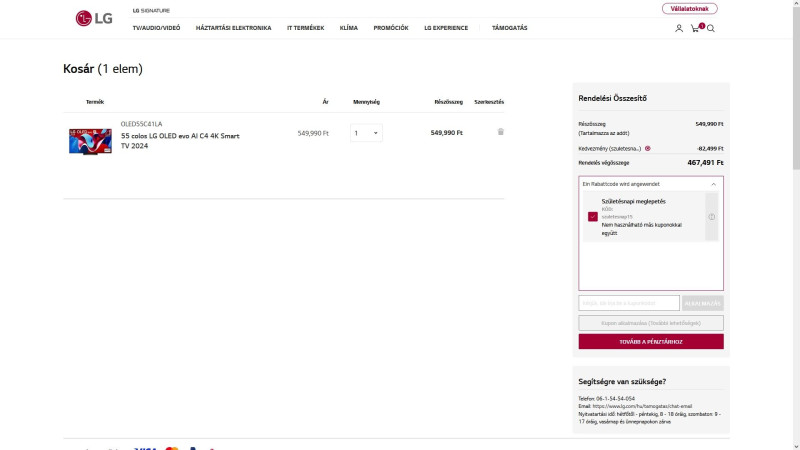Viewport: 800px width, 450px height.
Task: Uncheck the Születésnapi meglepetés coupon checkbox
Action: tap(592, 217)
